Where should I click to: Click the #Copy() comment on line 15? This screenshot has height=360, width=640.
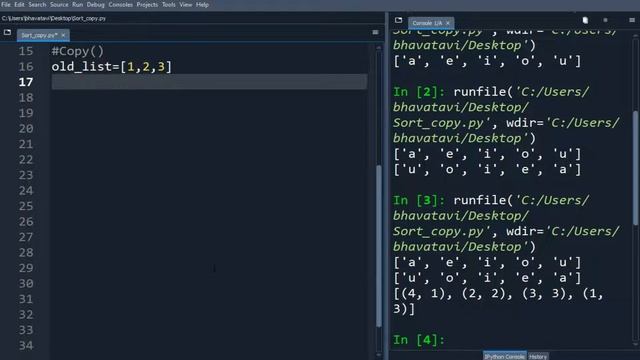point(78,51)
